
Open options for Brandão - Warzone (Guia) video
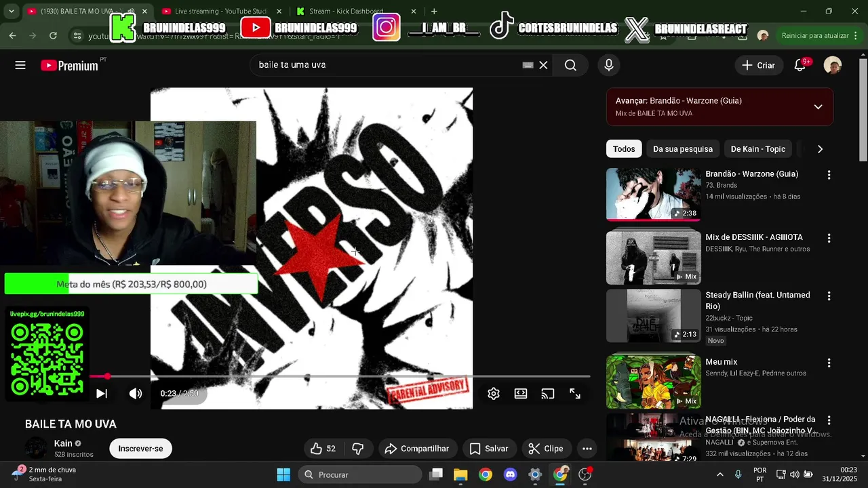[829, 175]
